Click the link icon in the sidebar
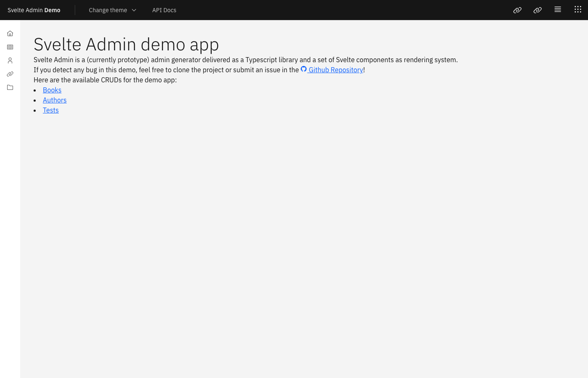This screenshot has height=378, width=588. (10, 73)
